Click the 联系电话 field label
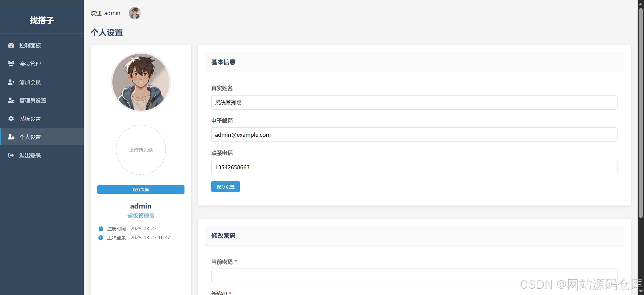 (x=222, y=153)
